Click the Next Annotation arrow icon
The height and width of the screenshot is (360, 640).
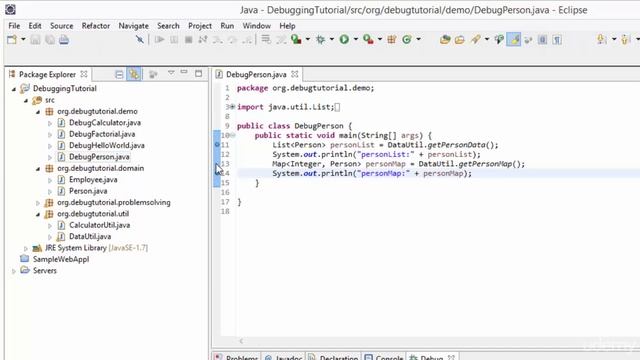pos(601,40)
